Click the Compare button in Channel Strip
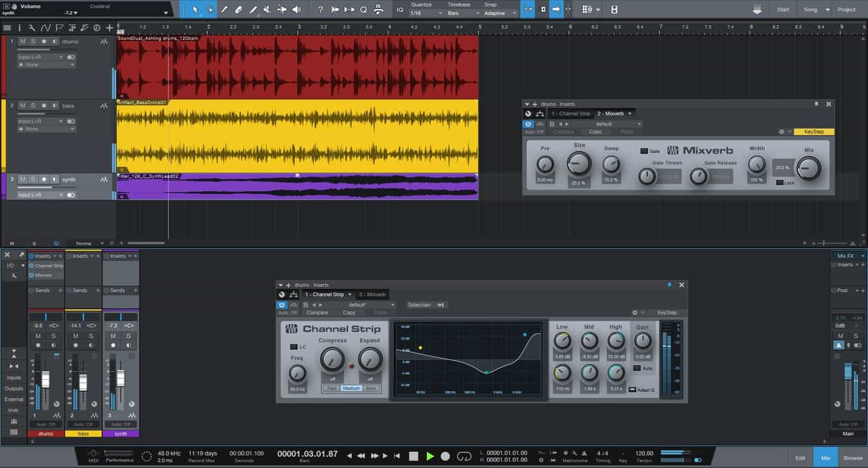 [317, 312]
